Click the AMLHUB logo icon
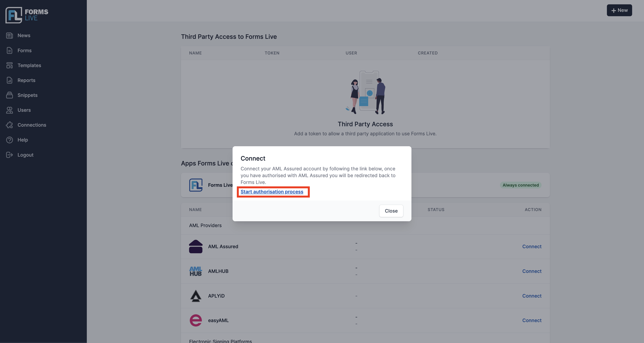This screenshot has width=644, height=343. tap(195, 271)
